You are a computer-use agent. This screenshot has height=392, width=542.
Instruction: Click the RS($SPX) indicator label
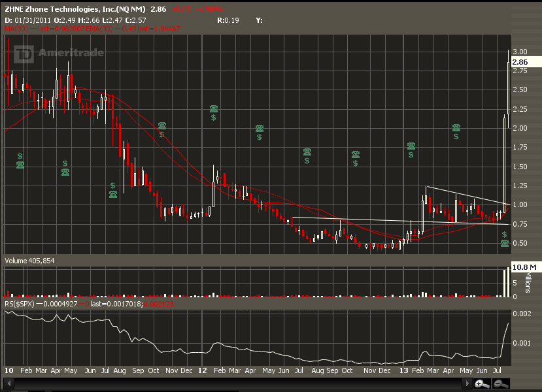coord(19,303)
